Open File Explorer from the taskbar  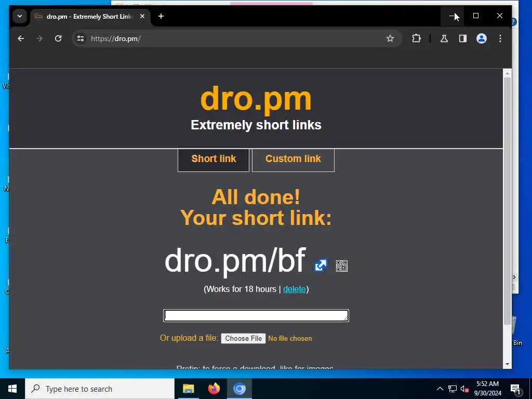click(x=188, y=389)
